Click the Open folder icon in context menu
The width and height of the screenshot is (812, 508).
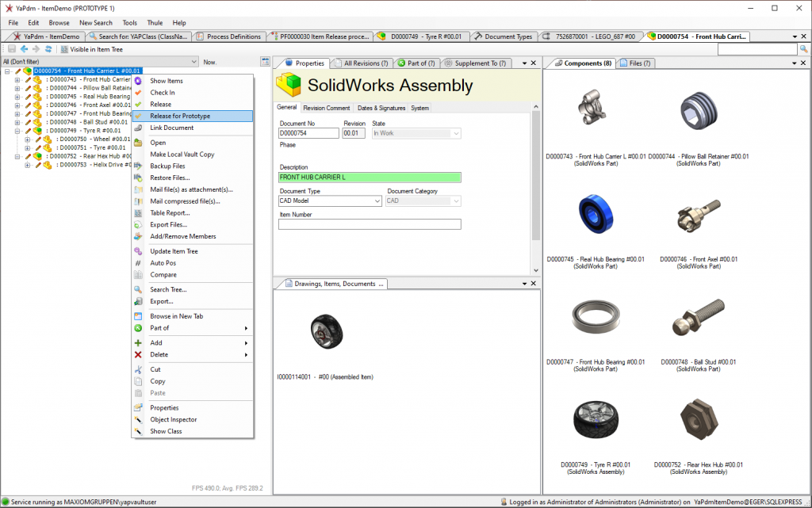138,143
